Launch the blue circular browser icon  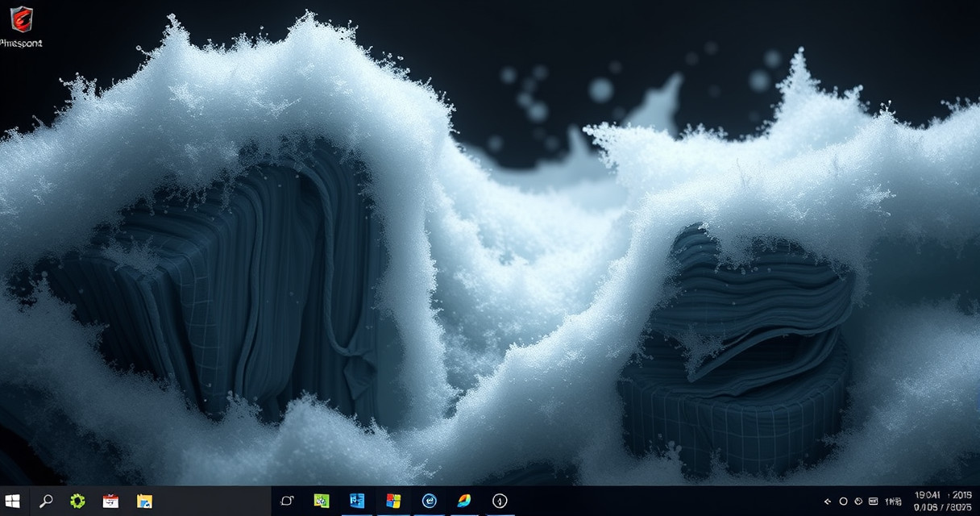pos(429,501)
